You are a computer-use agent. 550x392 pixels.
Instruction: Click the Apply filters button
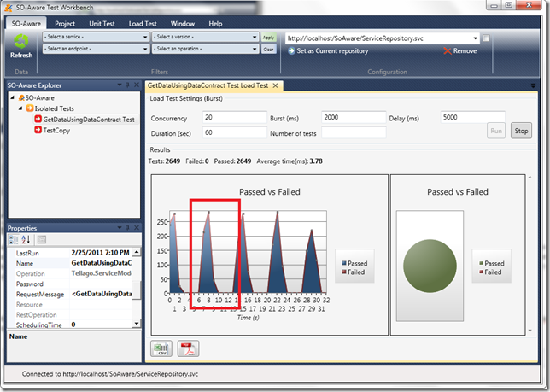click(x=268, y=38)
